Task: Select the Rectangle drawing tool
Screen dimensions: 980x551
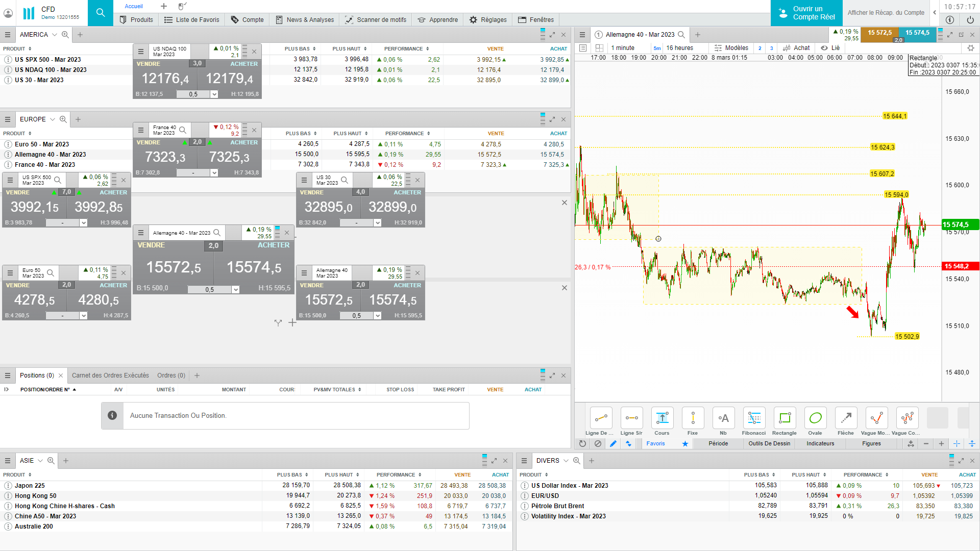Action: pos(785,418)
